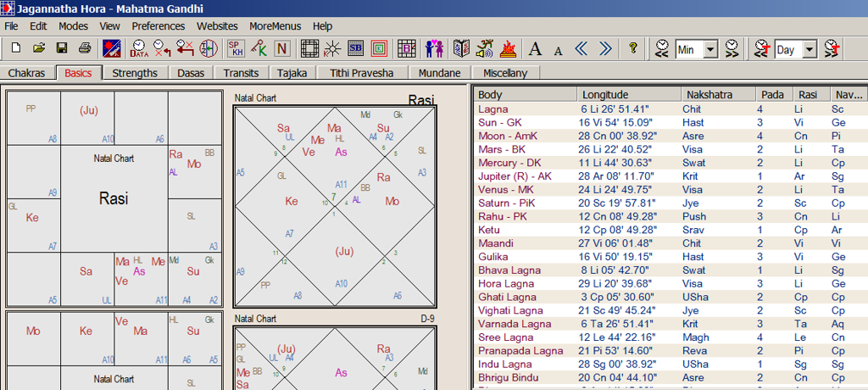Click the Body column header
The height and width of the screenshot is (390, 868).
click(x=526, y=94)
